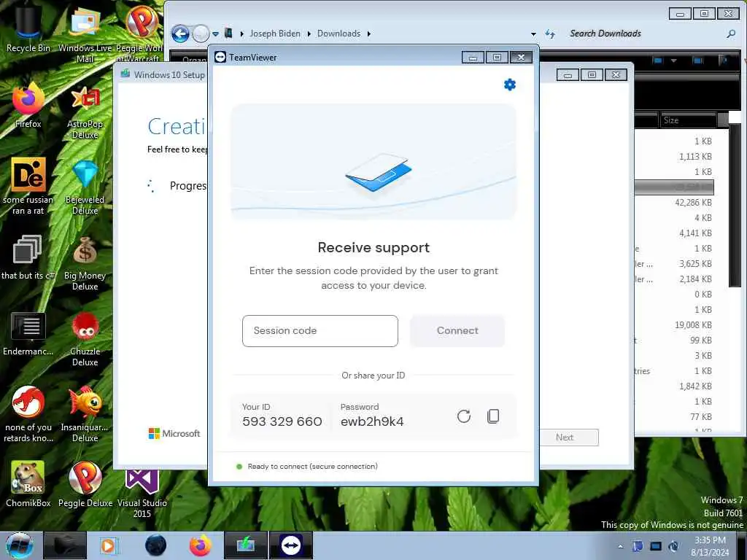The height and width of the screenshot is (560, 747).
Task: Click Firefox icon in the taskbar
Action: tap(201, 545)
